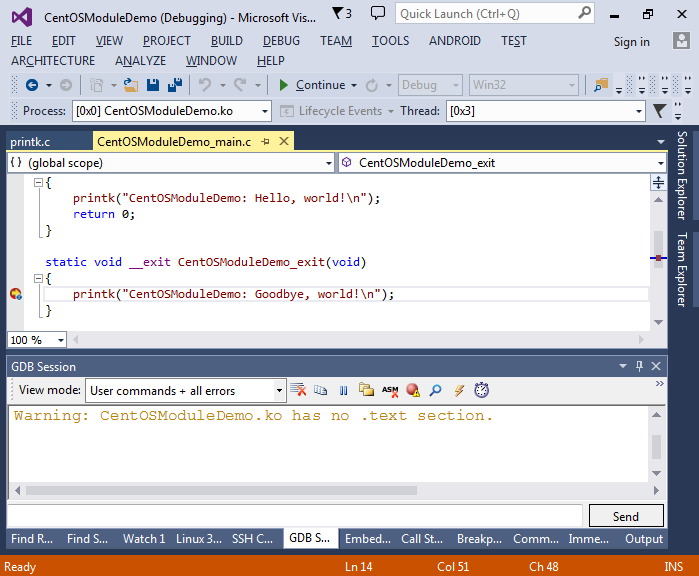Open the Process dropdown CentOSModuleDemo.ko

click(x=172, y=111)
